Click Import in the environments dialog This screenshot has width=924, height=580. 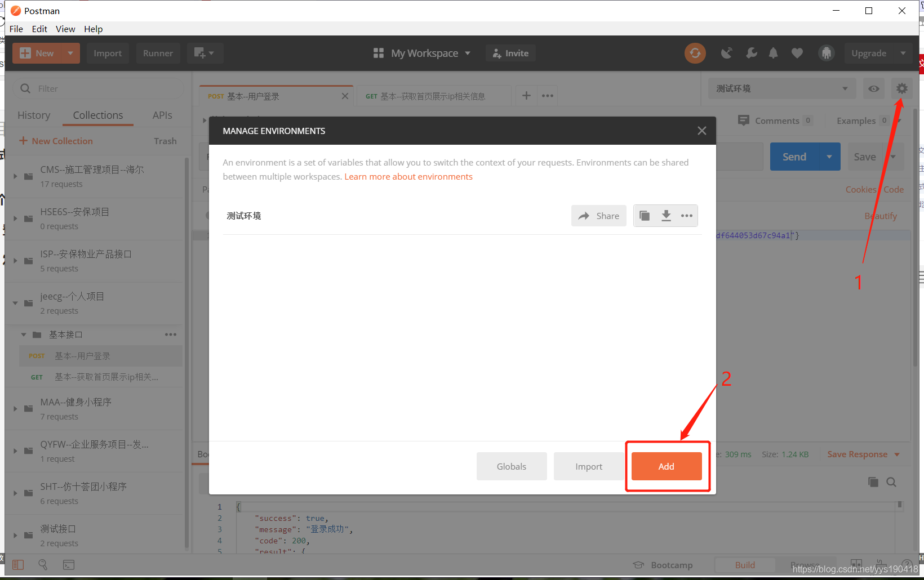pyautogui.click(x=589, y=466)
